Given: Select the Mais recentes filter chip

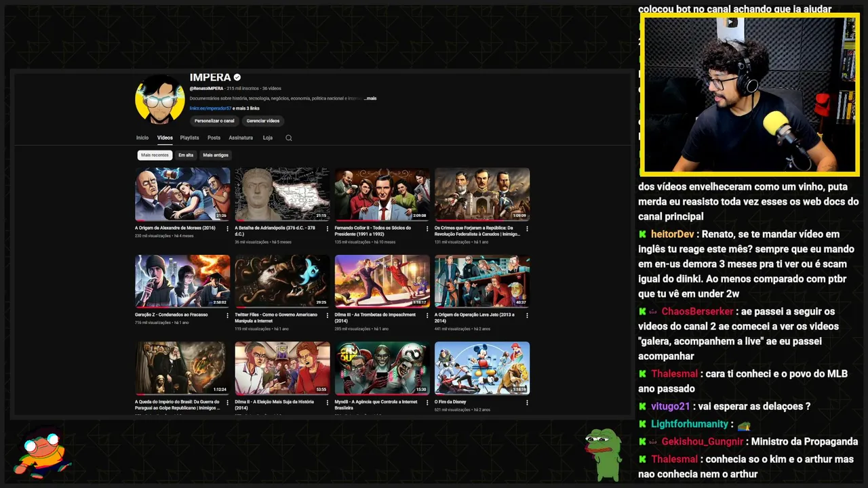Looking at the screenshot, I should 155,155.
